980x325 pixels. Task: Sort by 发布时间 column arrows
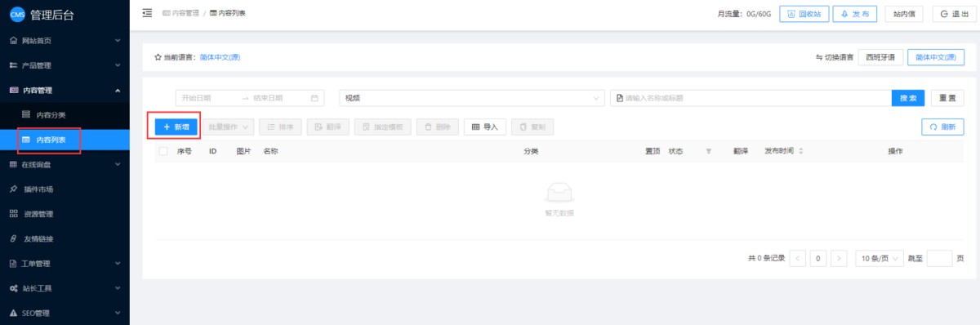pyautogui.click(x=801, y=151)
